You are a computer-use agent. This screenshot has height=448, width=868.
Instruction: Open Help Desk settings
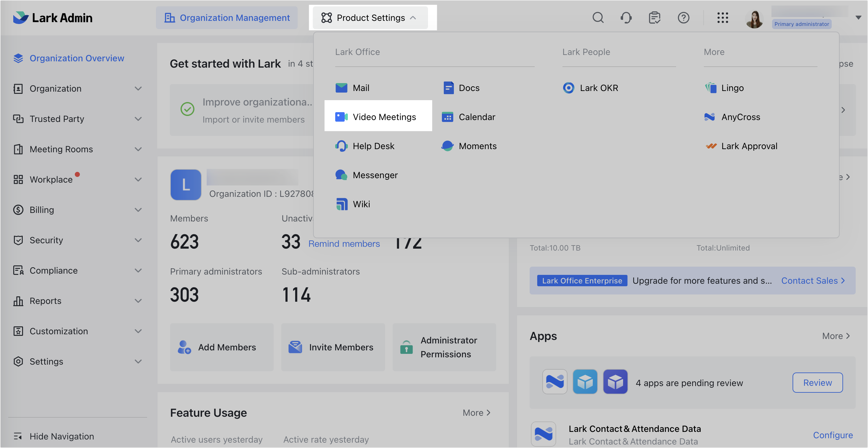[x=365, y=146]
